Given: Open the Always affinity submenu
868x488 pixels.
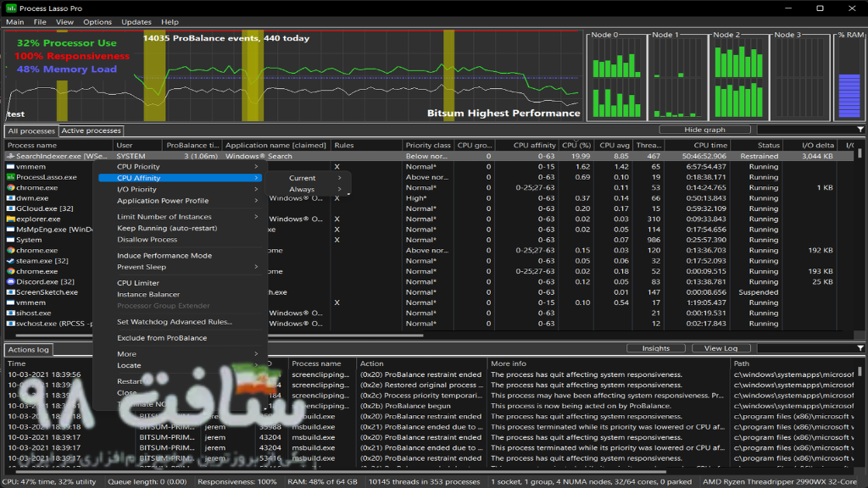Looking at the screenshot, I should (x=307, y=189).
